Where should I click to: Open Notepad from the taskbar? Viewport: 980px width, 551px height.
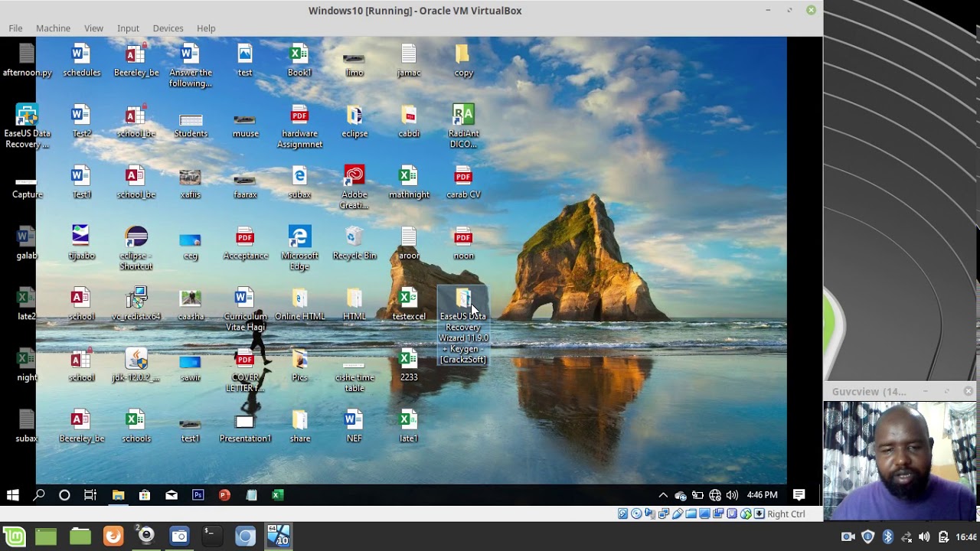pos(251,495)
